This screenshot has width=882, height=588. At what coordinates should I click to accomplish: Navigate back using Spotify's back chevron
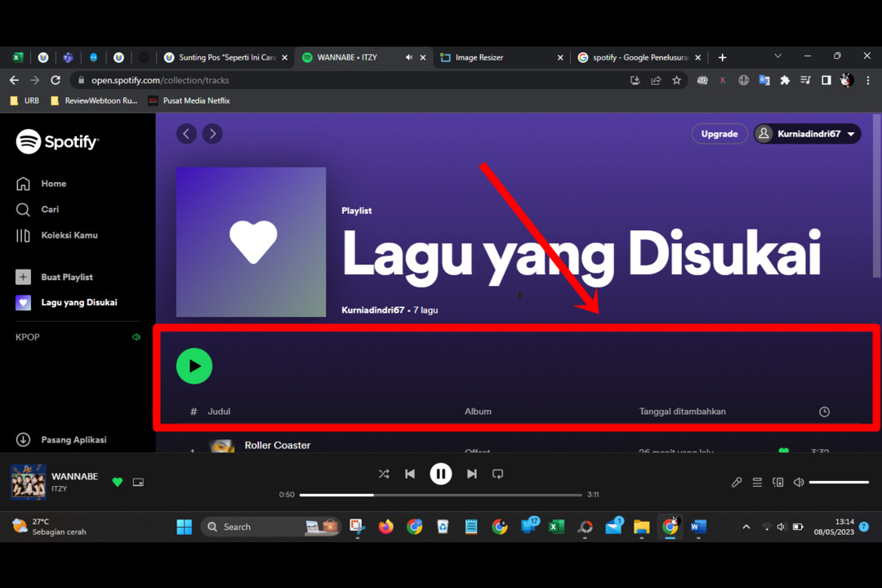click(186, 134)
